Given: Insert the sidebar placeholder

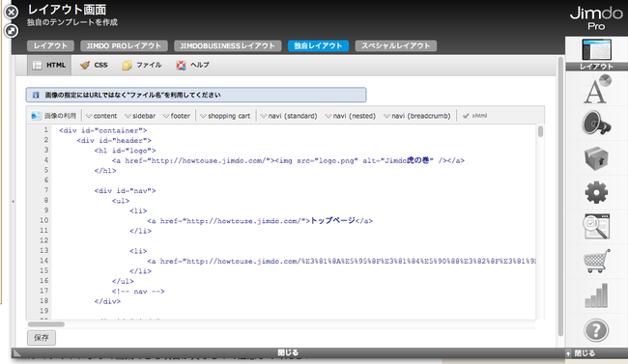Looking at the screenshot, I should pyautogui.click(x=140, y=116).
